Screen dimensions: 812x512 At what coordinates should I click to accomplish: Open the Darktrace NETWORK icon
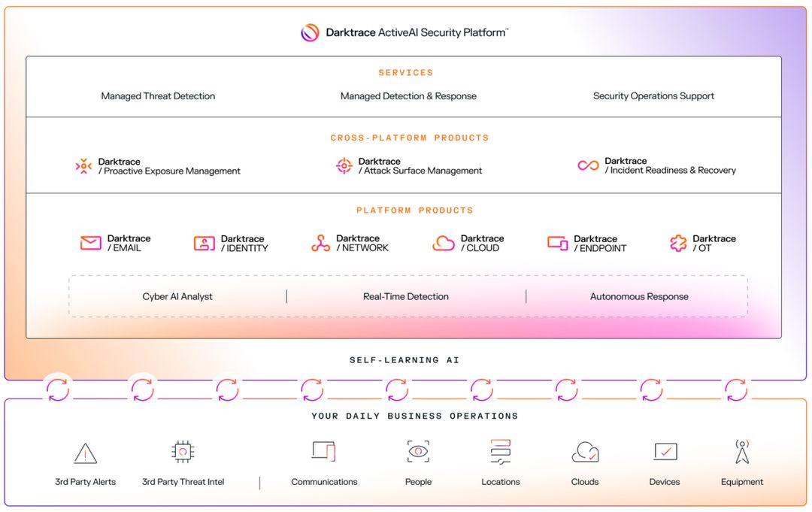point(320,242)
